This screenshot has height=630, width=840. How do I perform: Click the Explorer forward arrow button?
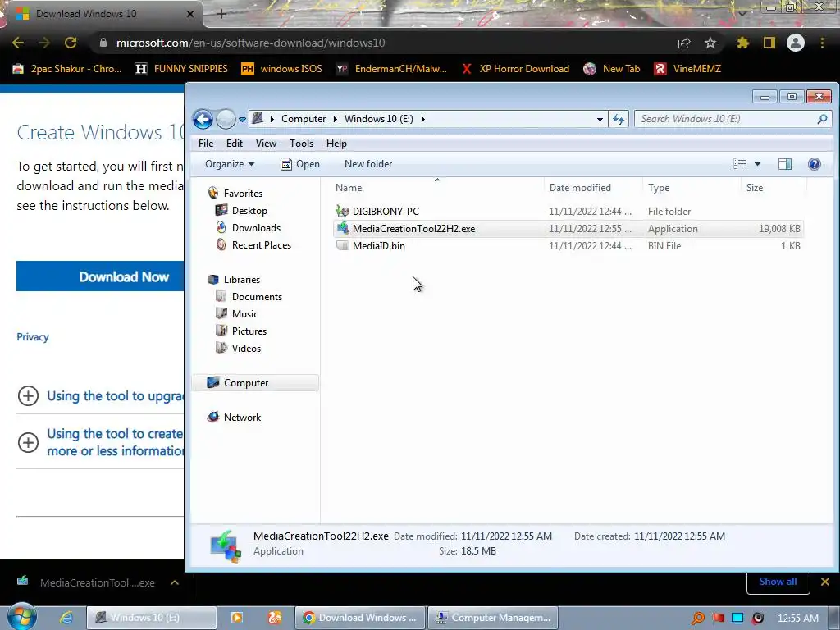(x=226, y=119)
